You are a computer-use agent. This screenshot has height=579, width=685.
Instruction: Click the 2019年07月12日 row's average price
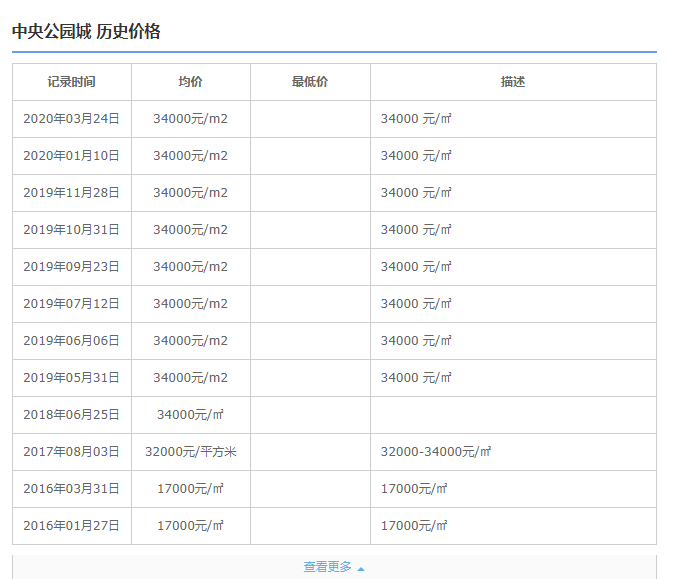click(190, 304)
